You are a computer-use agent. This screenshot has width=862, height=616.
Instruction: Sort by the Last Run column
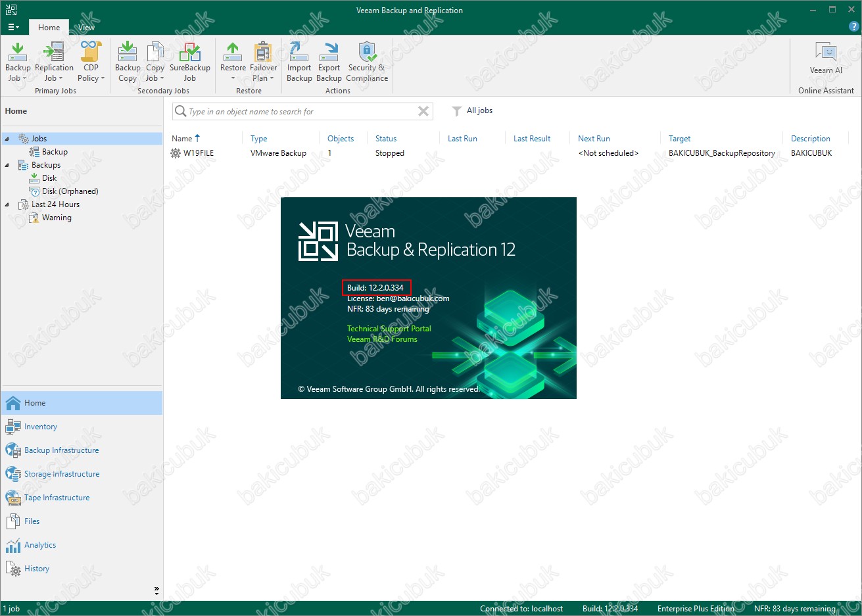tap(462, 139)
